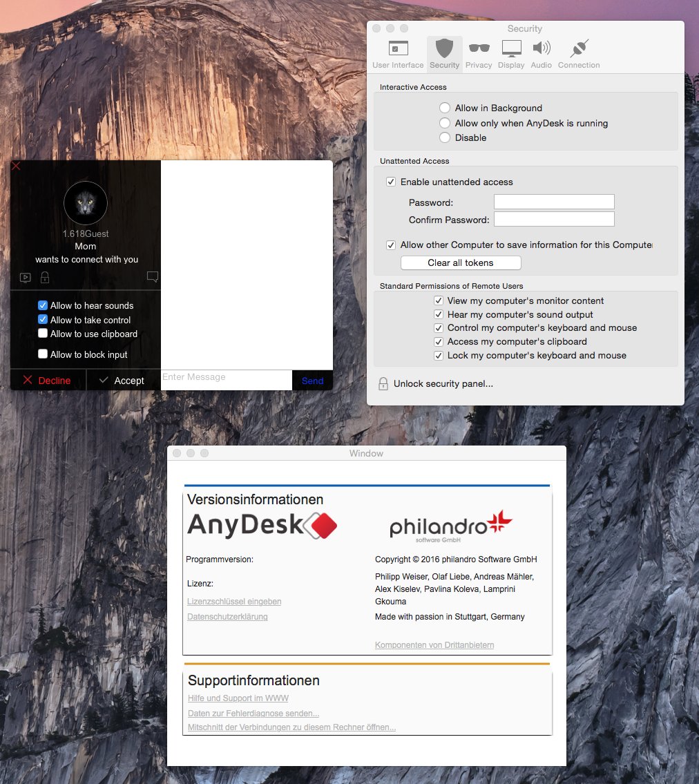
Task: Toggle Allow other Computer to save information
Action: [391, 245]
